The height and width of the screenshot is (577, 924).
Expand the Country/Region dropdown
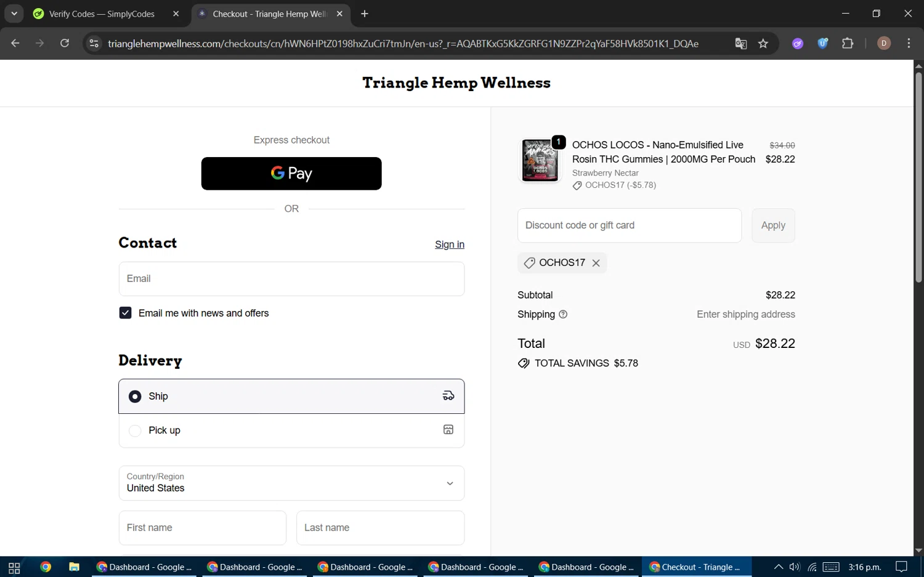click(291, 483)
